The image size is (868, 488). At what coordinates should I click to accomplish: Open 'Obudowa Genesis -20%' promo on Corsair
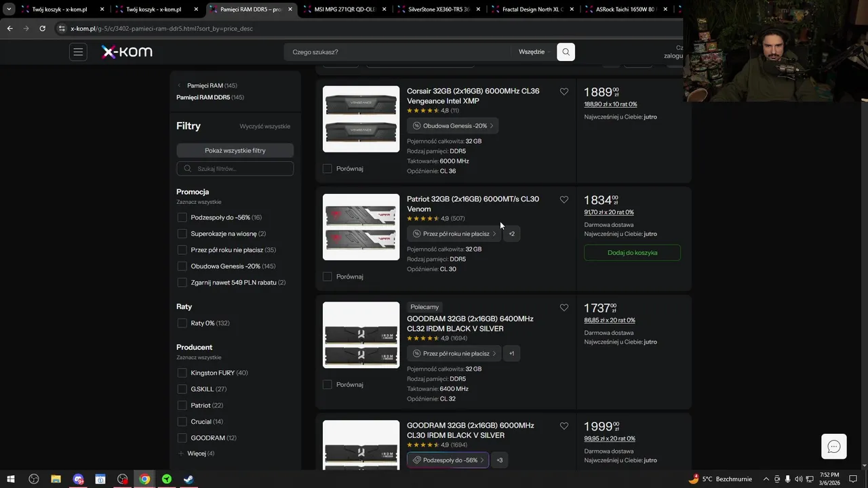click(453, 125)
